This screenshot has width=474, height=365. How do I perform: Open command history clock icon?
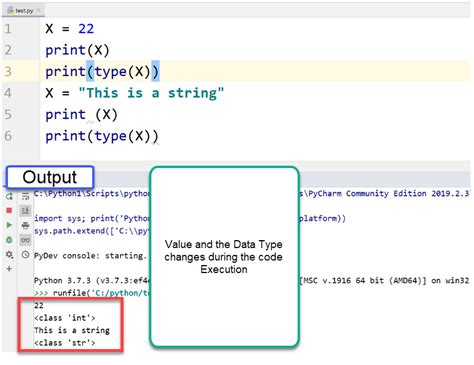point(25,255)
